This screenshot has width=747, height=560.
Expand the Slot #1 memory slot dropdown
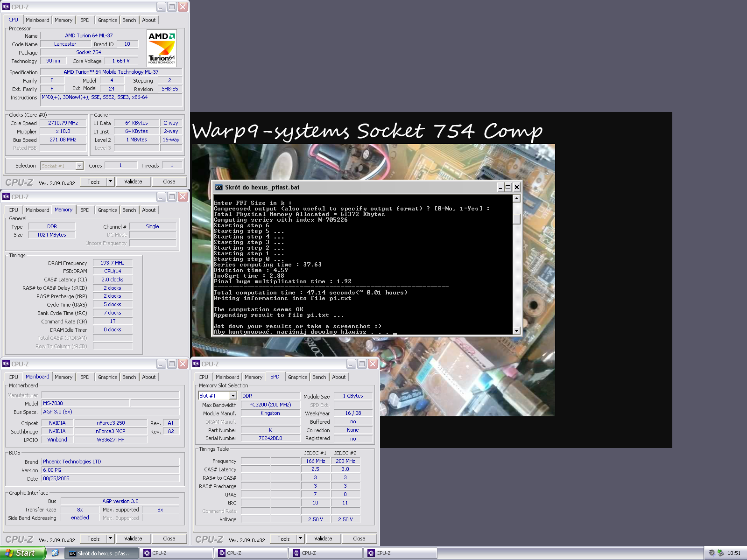point(233,396)
